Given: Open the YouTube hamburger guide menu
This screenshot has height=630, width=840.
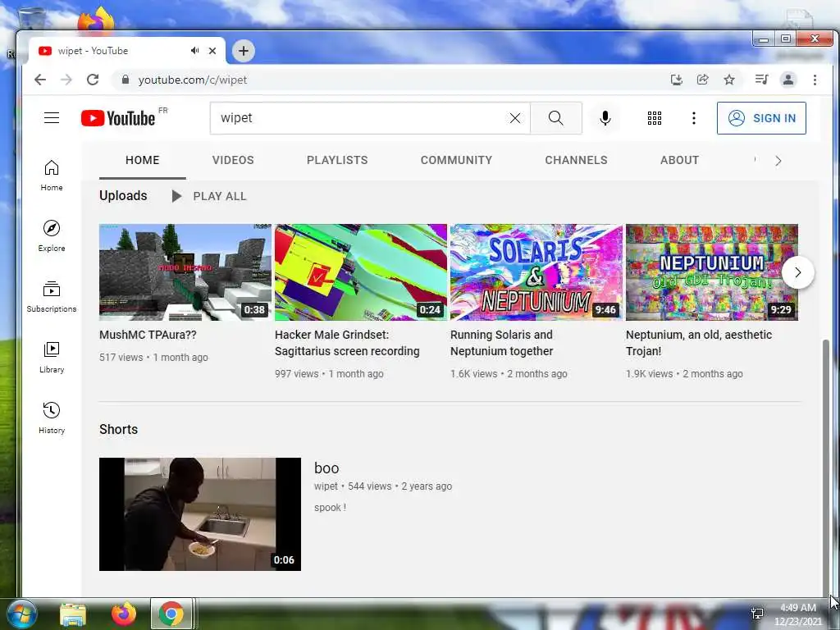Looking at the screenshot, I should click(52, 118).
